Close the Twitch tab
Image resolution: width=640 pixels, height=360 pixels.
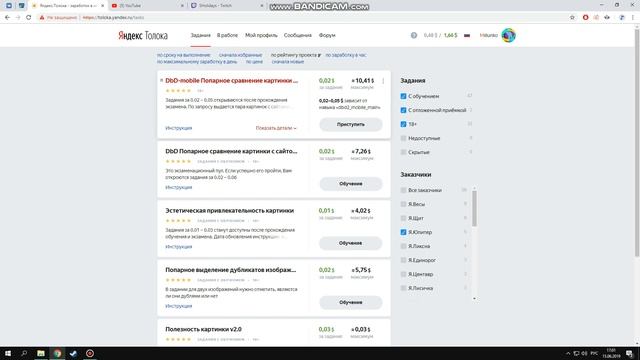click(262, 6)
